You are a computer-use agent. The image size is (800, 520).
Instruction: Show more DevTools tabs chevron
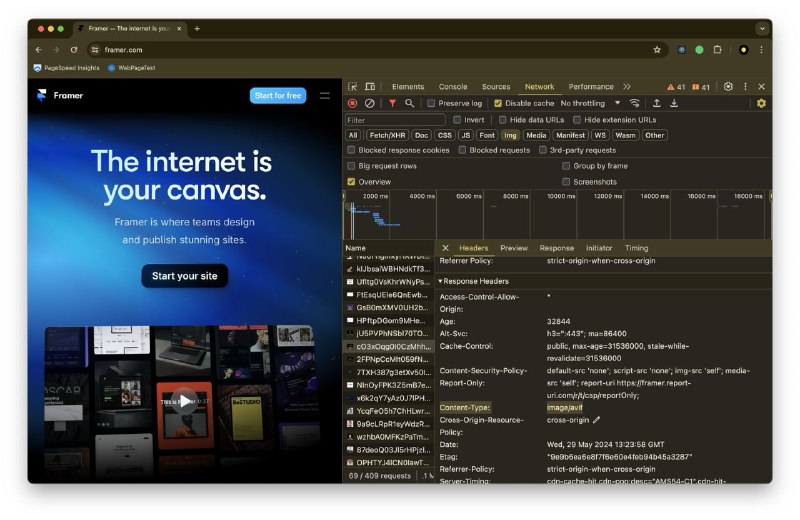[627, 87]
